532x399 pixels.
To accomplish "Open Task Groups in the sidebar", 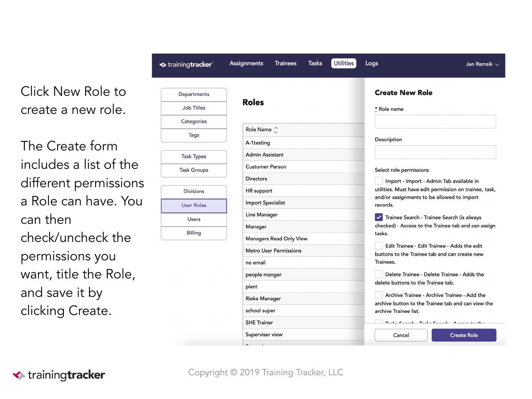I will pyautogui.click(x=194, y=170).
